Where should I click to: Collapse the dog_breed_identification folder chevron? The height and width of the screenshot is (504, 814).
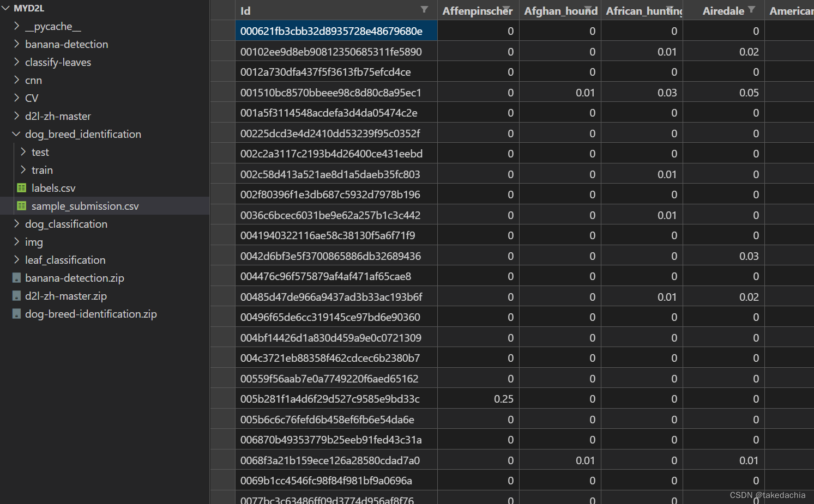tap(16, 134)
